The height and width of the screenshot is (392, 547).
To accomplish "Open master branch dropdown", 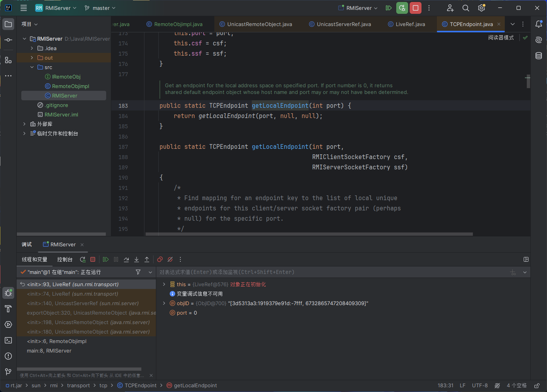I will tap(100, 8).
